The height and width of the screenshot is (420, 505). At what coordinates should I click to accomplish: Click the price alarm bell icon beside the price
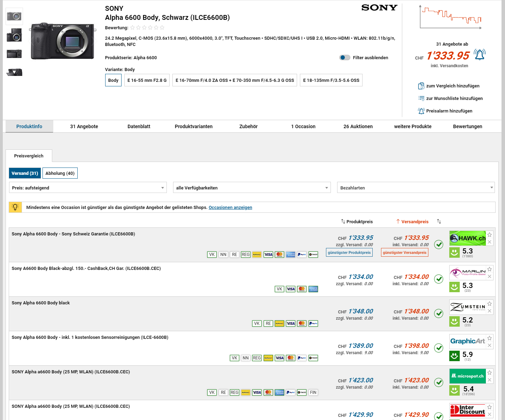click(480, 55)
